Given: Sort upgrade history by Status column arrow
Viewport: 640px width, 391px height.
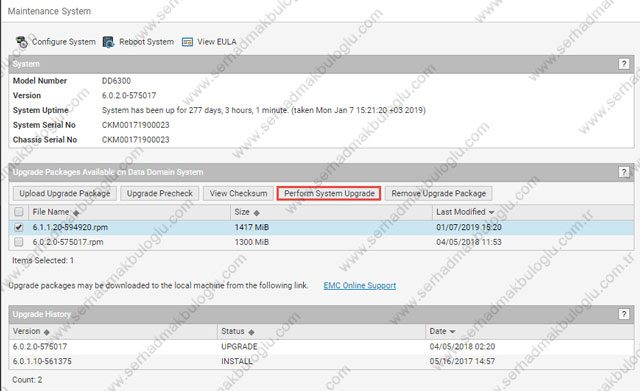Looking at the screenshot, I should point(251,332).
